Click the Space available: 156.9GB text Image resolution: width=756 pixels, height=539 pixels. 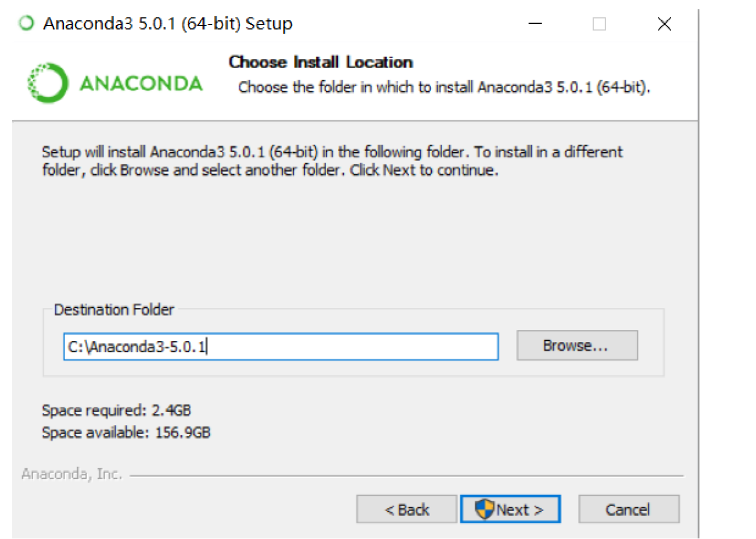point(126,433)
